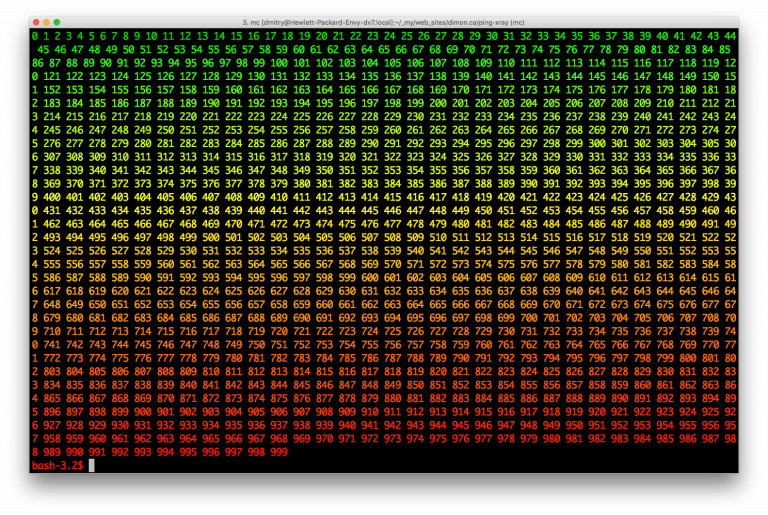The height and width of the screenshot is (515, 768).
Task: Click the number 121
Action: click(x=51, y=76)
